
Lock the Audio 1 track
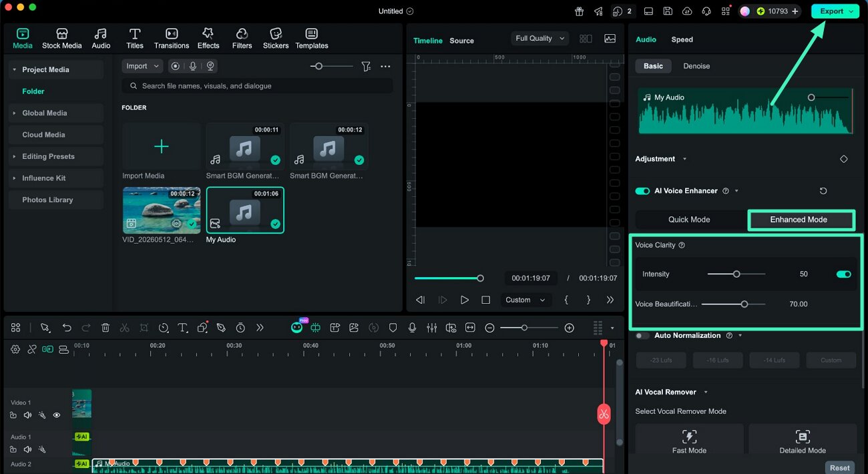pos(13,449)
